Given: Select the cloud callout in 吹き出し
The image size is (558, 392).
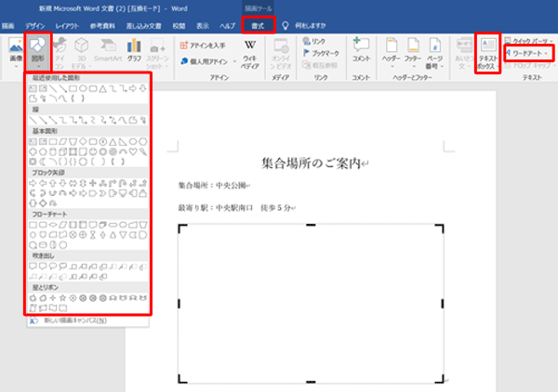Looking at the screenshot, I should click(63, 266).
